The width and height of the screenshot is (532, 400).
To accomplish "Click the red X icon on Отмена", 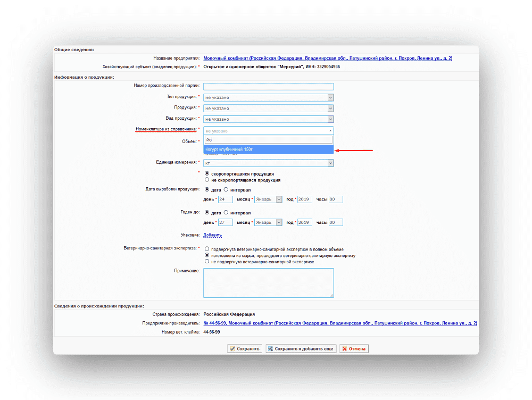I will (345, 348).
